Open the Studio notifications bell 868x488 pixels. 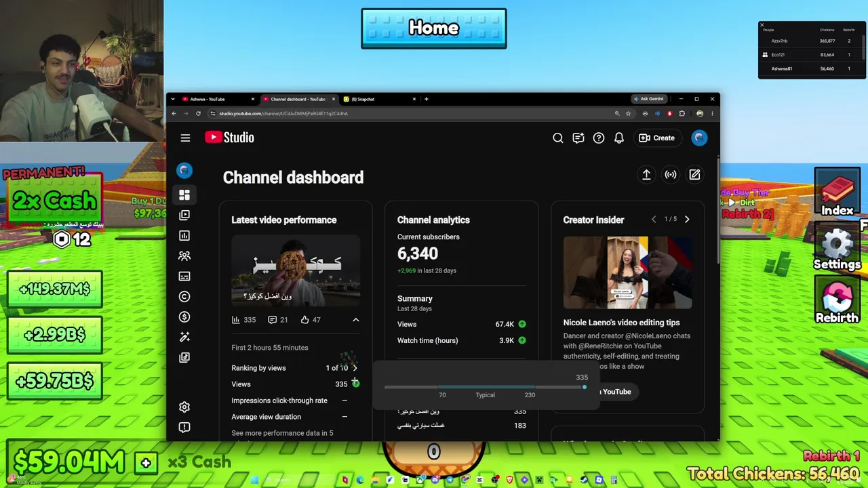(619, 138)
